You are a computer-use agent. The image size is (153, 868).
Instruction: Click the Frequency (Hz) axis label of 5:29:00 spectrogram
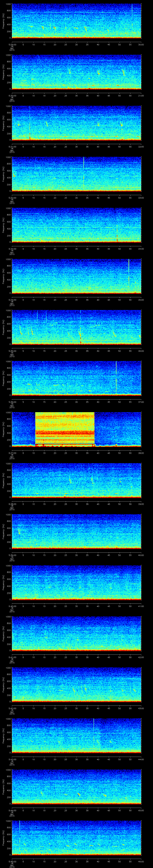pos(3,21)
